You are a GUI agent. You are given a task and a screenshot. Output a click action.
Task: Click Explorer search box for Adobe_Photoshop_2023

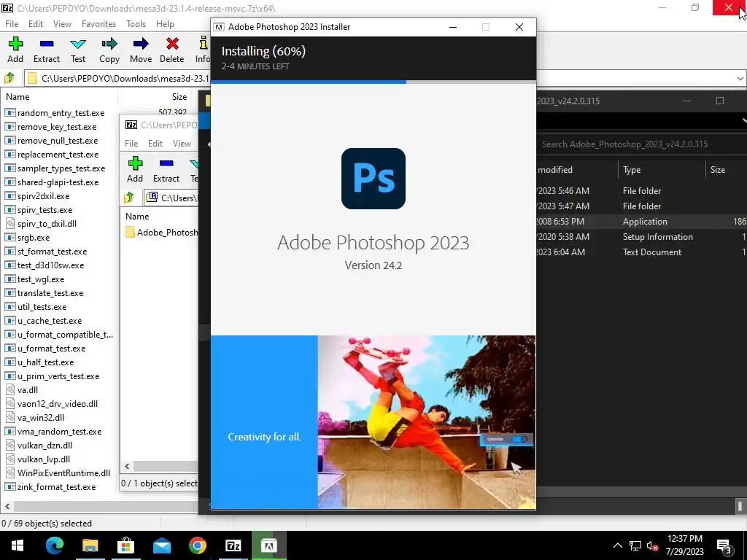point(640,144)
